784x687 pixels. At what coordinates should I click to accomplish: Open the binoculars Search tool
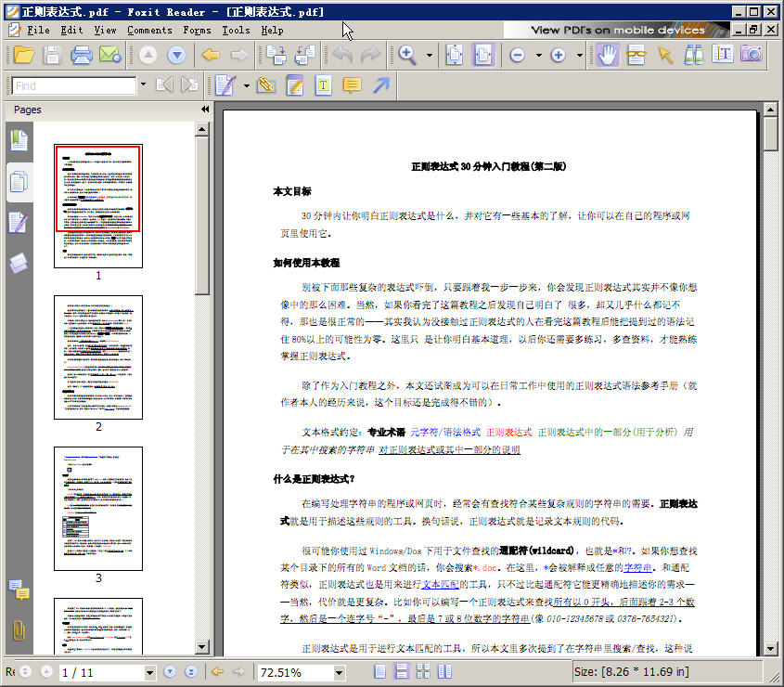694,55
